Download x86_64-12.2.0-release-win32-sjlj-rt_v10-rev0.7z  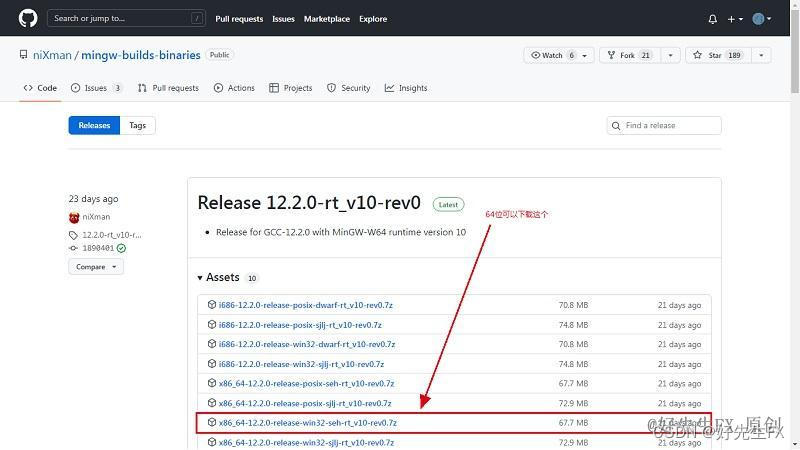coord(306,443)
